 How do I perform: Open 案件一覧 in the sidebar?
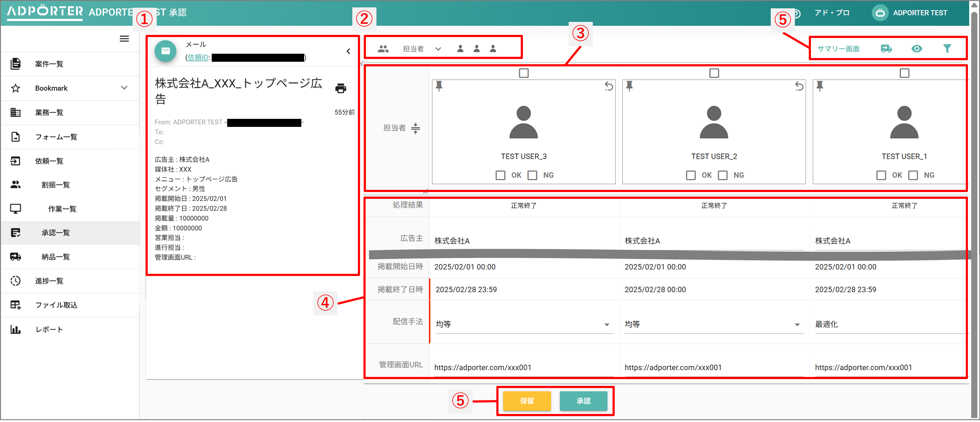click(x=49, y=64)
